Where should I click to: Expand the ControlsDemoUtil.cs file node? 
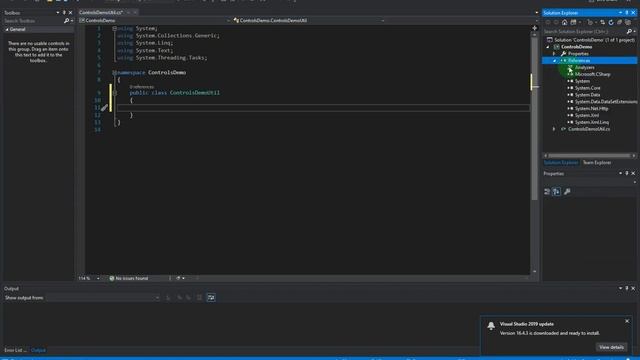coord(554,129)
